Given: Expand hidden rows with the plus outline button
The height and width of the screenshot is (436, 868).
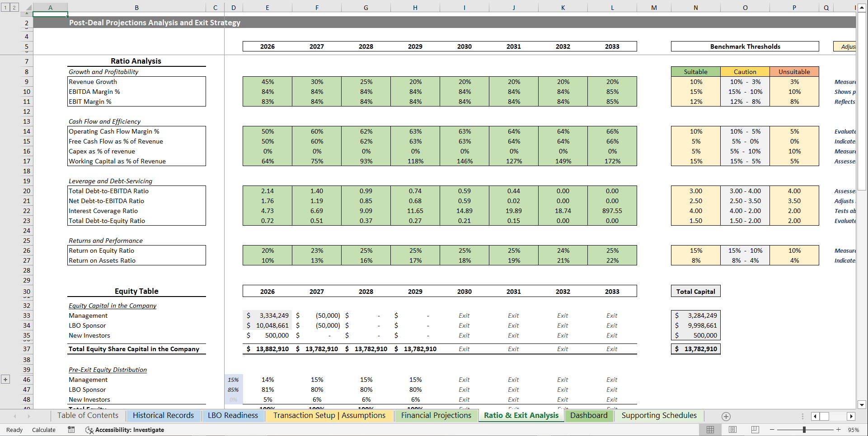Looking at the screenshot, I should 5,379.
